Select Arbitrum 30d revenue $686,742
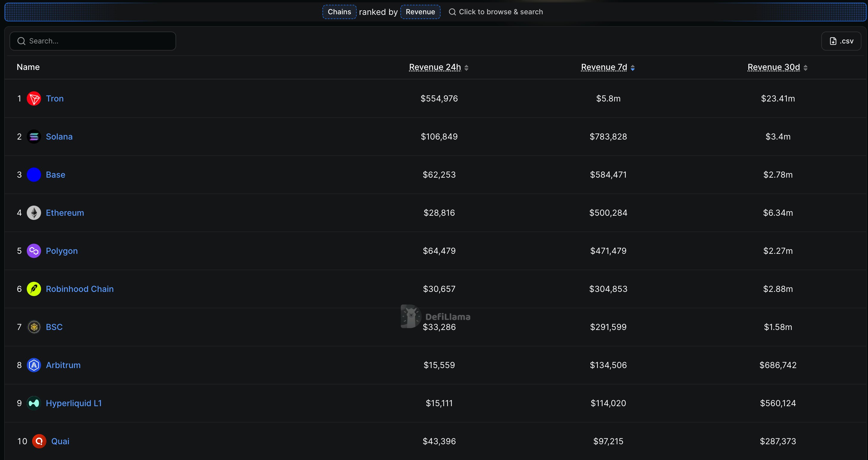This screenshot has width=868, height=460. (778, 365)
